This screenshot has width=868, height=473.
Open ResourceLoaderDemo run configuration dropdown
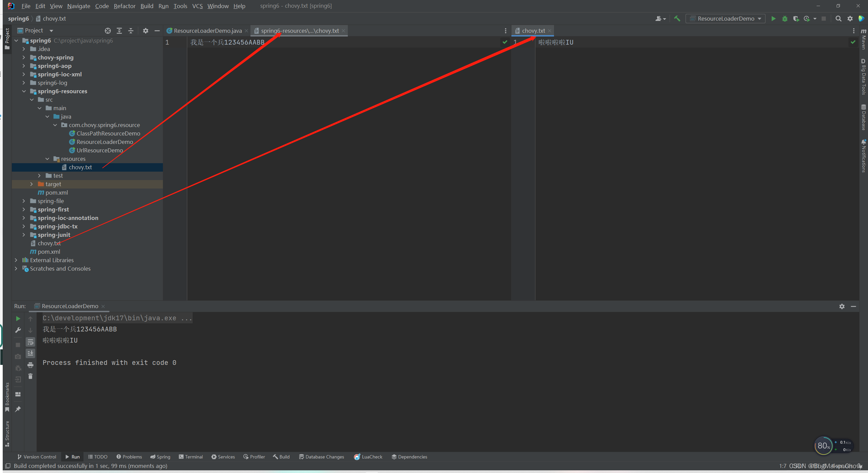point(726,19)
